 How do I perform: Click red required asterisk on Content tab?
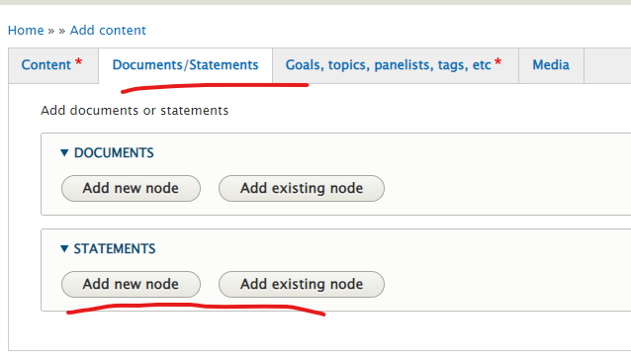(79, 62)
